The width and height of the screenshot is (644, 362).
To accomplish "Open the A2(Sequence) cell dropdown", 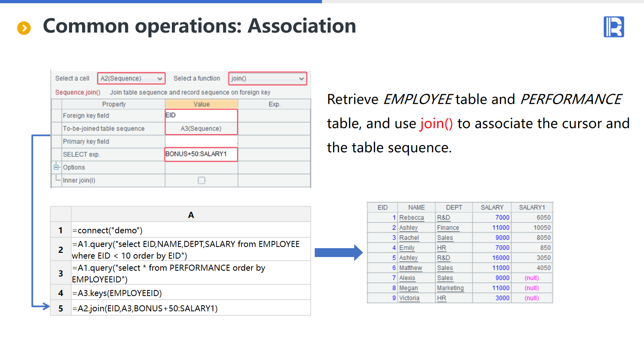I will click(x=131, y=78).
